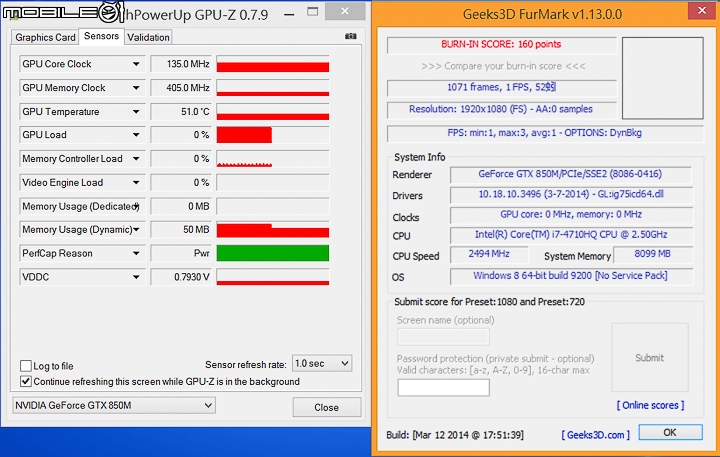Click the Intel Core i7-4710HQ CPU field

click(x=570, y=235)
